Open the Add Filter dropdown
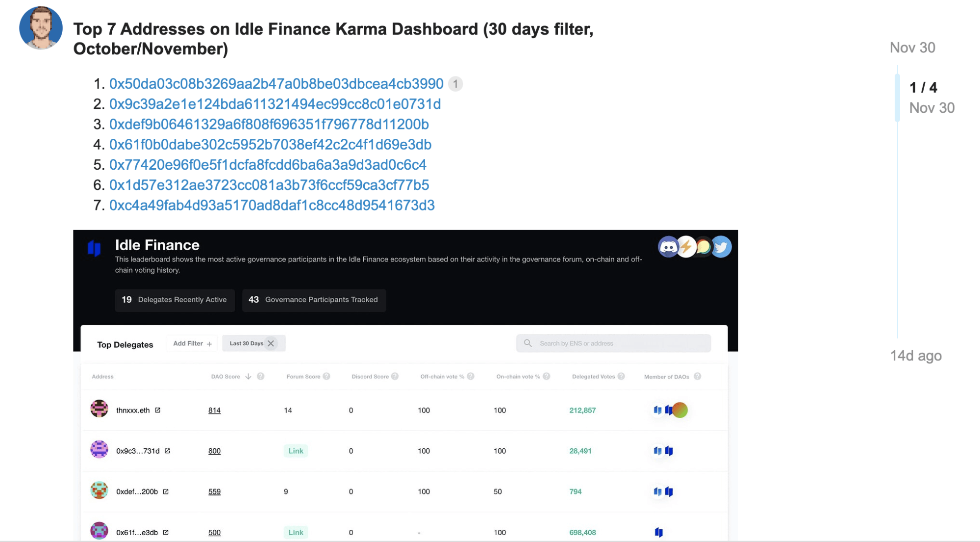Viewport: 980px width, 542px height. coord(191,343)
